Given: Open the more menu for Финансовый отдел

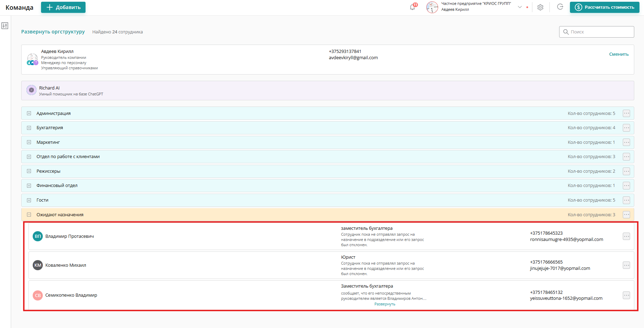Looking at the screenshot, I should (626, 186).
